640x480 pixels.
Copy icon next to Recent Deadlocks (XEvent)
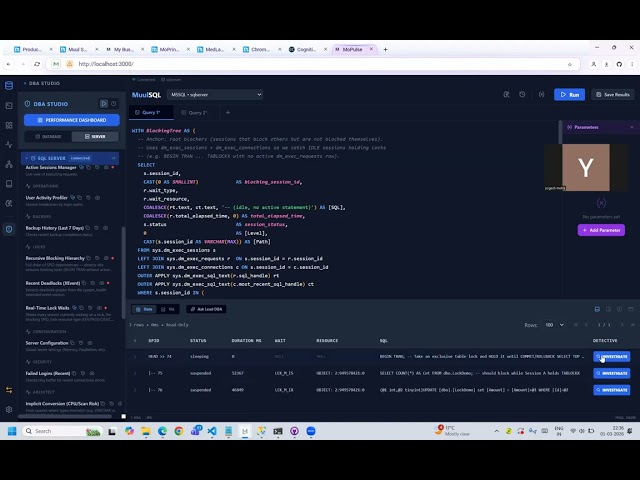coord(84,283)
